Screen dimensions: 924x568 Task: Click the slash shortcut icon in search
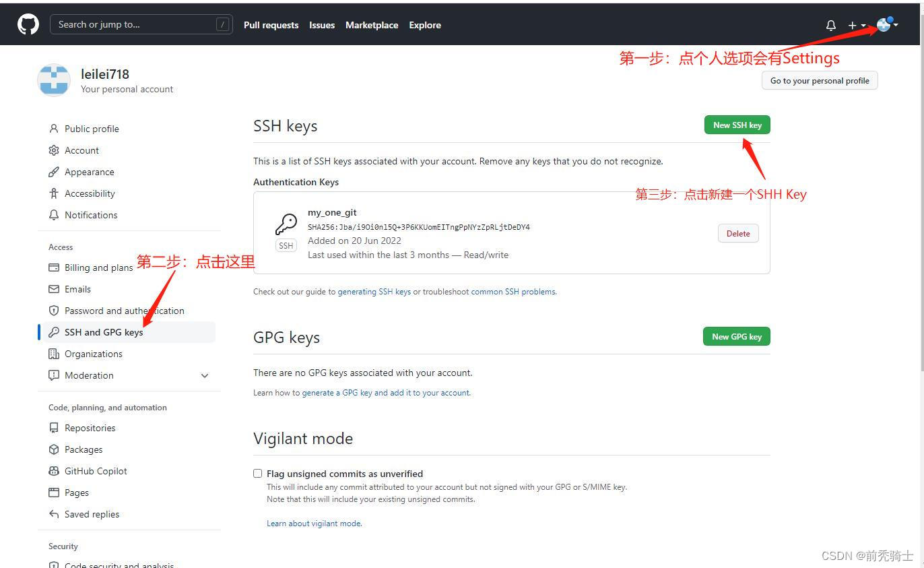(222, 24)
